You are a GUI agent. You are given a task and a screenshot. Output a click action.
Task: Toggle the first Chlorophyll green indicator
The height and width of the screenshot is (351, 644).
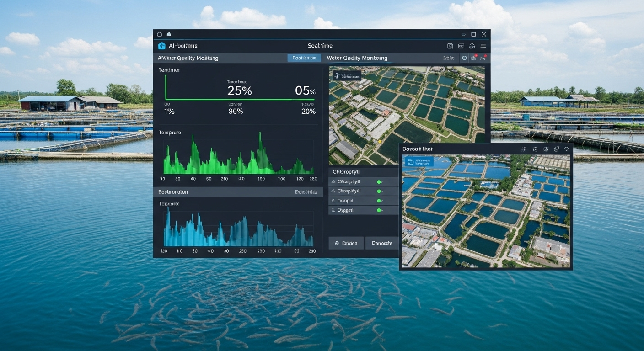tap(379, 182)
